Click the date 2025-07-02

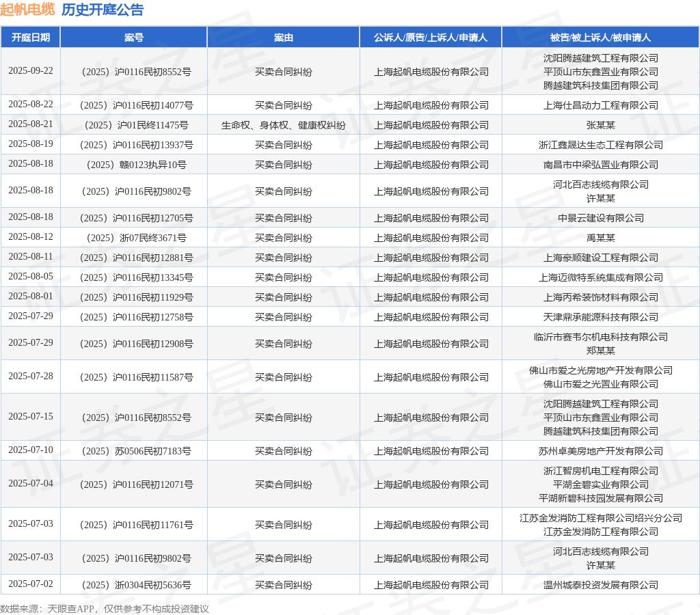[30, 584]
